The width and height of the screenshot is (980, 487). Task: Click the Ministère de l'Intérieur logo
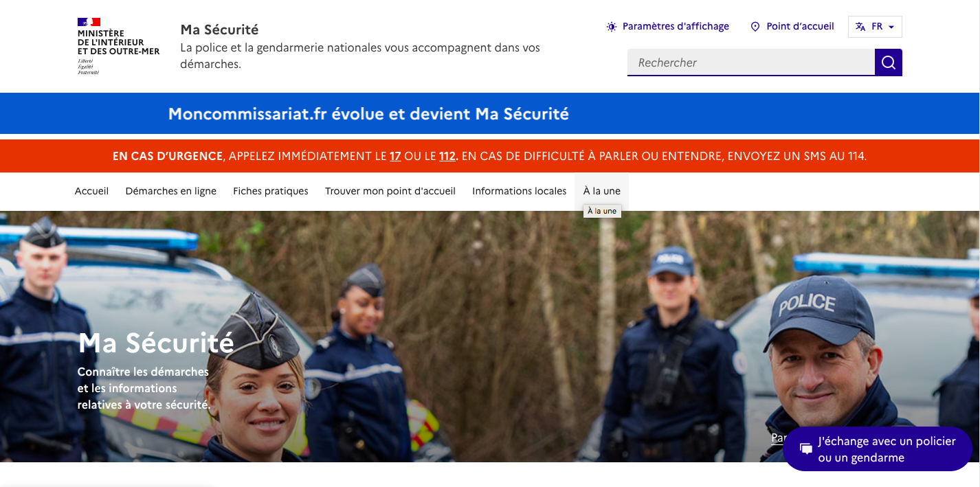coord(118,46)
